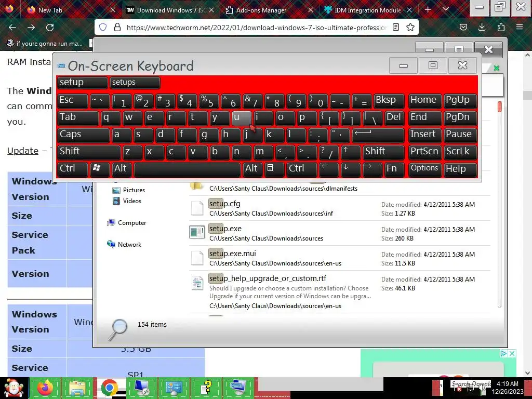Image resolution: width=532 pixels, height=399 pixels.
Task: Click the down arrow key
Action: click(351, 169)
